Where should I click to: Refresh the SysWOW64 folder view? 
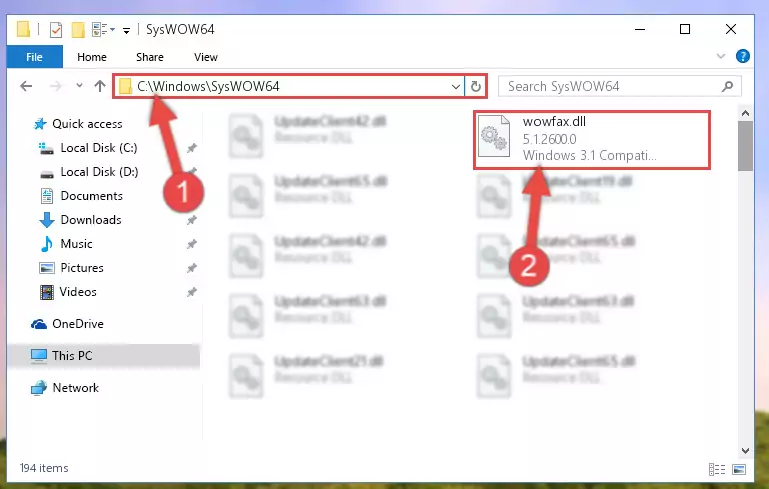click(x=475, y=87)
